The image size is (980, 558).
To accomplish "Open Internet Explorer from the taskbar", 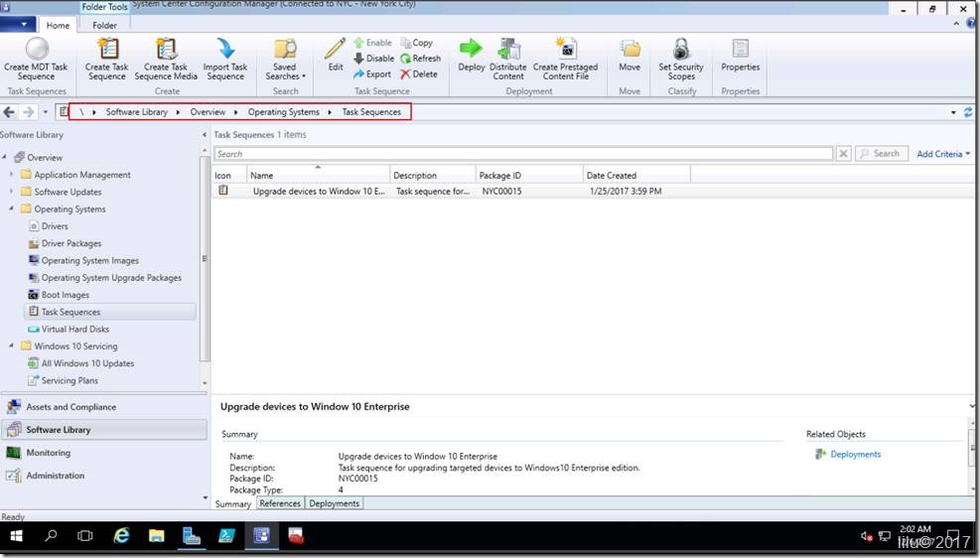I will [120, 535].
